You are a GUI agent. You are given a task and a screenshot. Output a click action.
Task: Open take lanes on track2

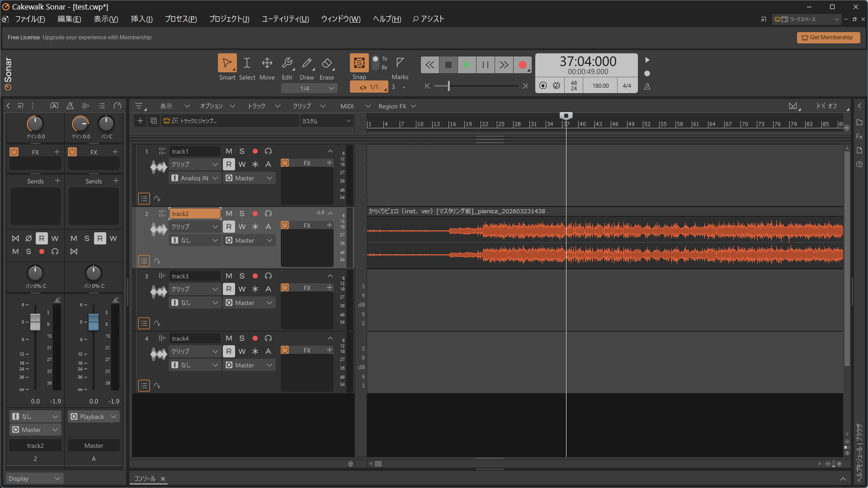pos(144,261)
